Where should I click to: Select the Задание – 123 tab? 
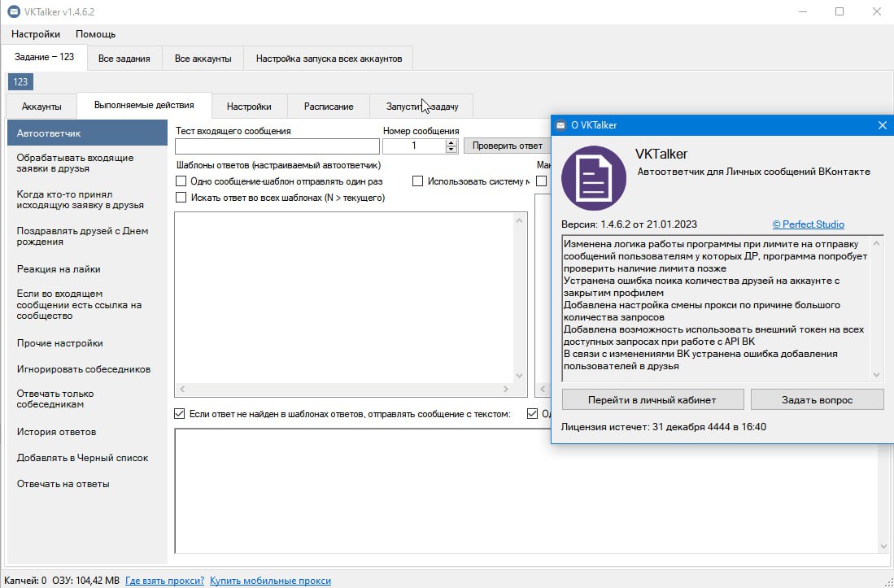[x=45, y=57]
